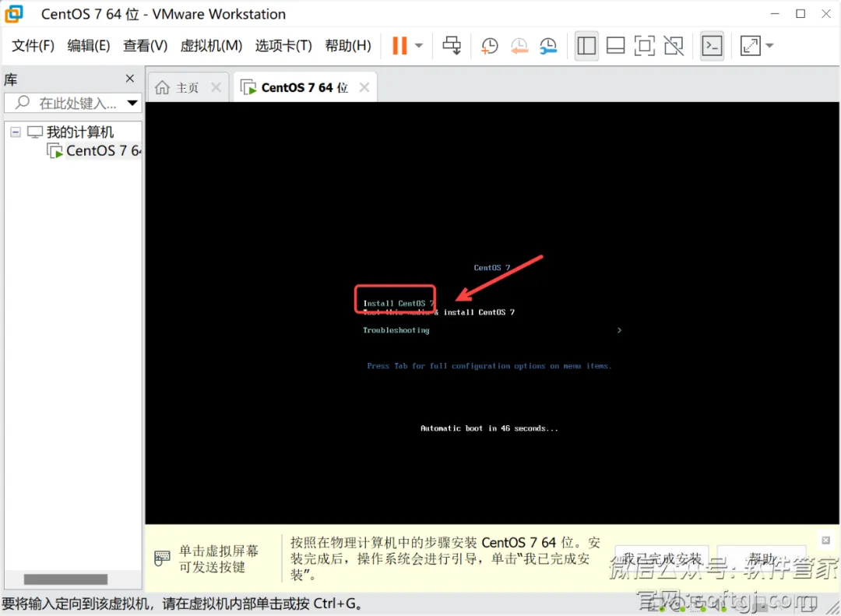This screenshot has width=841, height=616.
Task: Open the stretch display dropdown arrow
Action: [769, 46]
